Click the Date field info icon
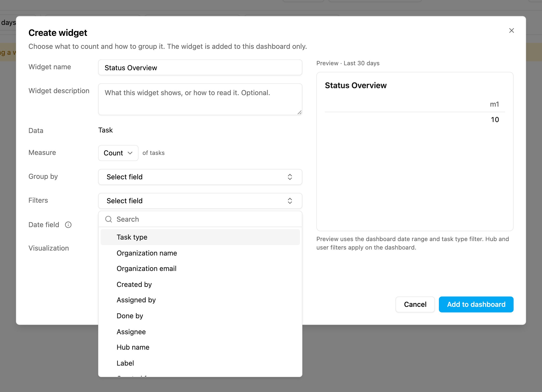This screenshot has height=392, width=542. pyautogui.click(x=68, y=225)
